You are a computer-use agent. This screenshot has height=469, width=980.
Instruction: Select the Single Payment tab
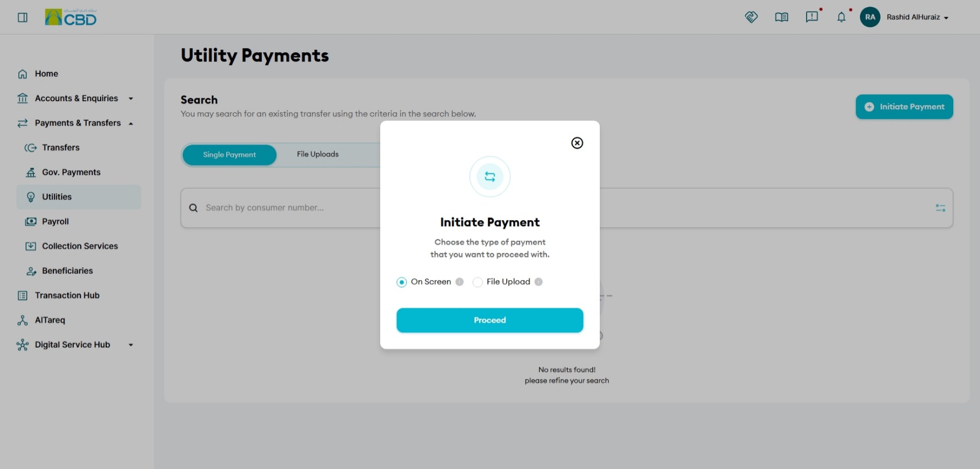click(x=230, y=154)
